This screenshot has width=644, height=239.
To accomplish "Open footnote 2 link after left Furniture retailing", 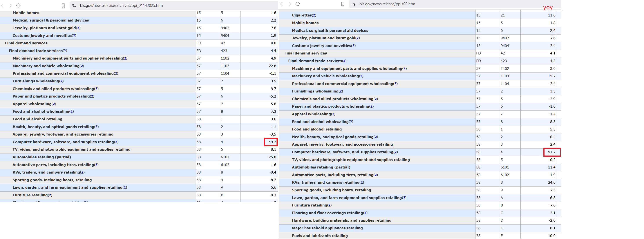I will (50, 195).
